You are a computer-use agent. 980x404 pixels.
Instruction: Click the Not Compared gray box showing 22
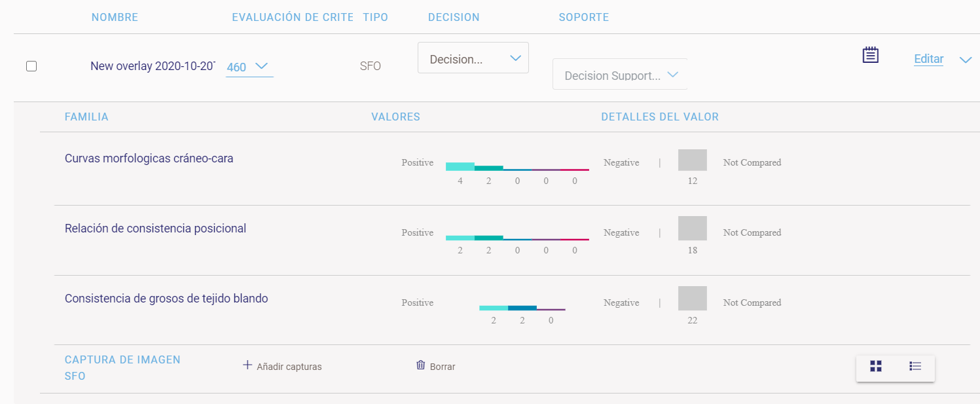pyautogui.click(x=693, y=298)
